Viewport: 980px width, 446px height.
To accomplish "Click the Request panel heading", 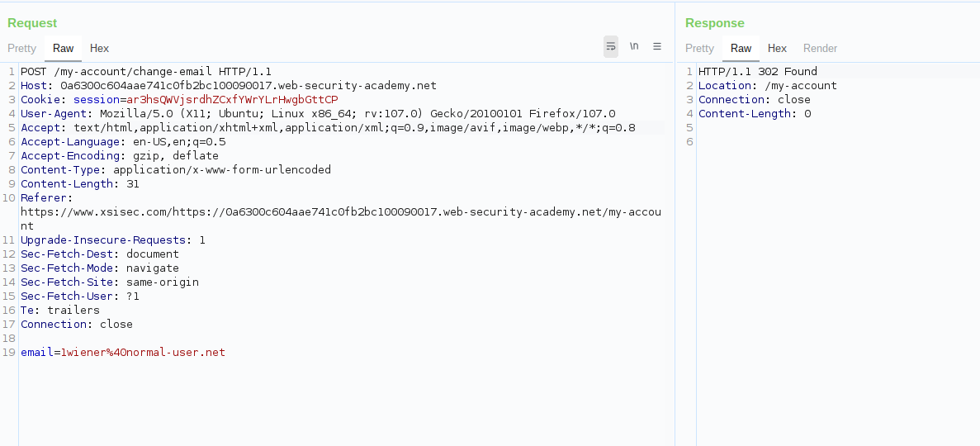I will tap(32, 23).
